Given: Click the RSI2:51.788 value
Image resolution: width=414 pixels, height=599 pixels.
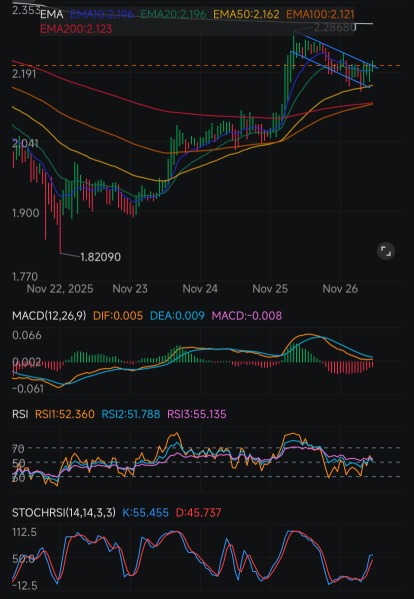Looking at the screenshot, I should point(131,414).
